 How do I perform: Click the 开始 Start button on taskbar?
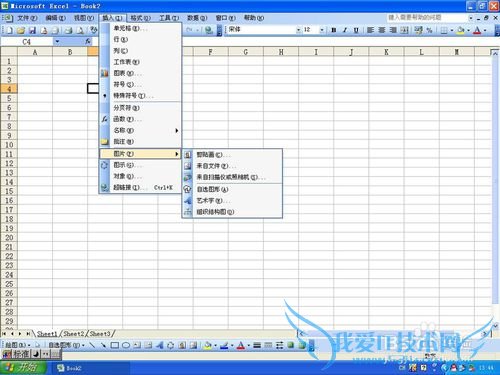23,368
